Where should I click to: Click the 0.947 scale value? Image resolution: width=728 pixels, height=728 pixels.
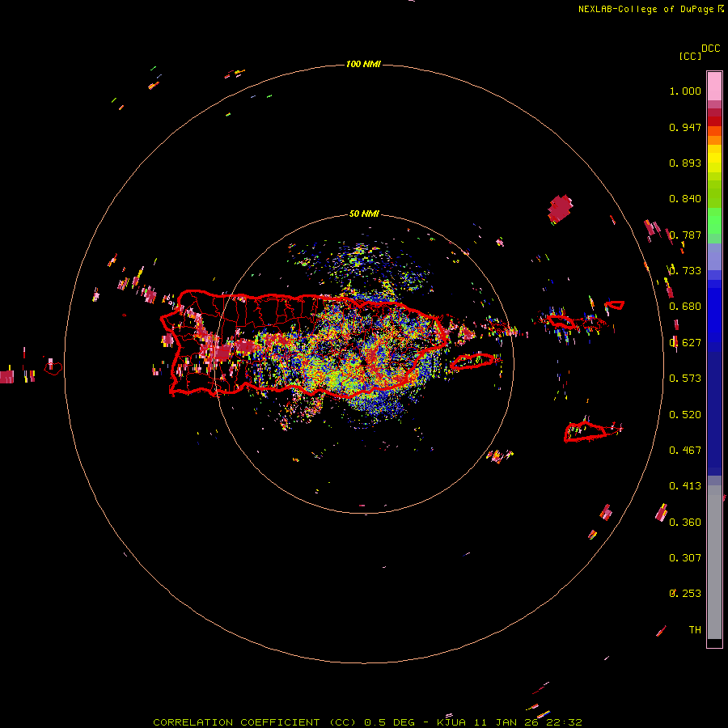coord(685,127)
